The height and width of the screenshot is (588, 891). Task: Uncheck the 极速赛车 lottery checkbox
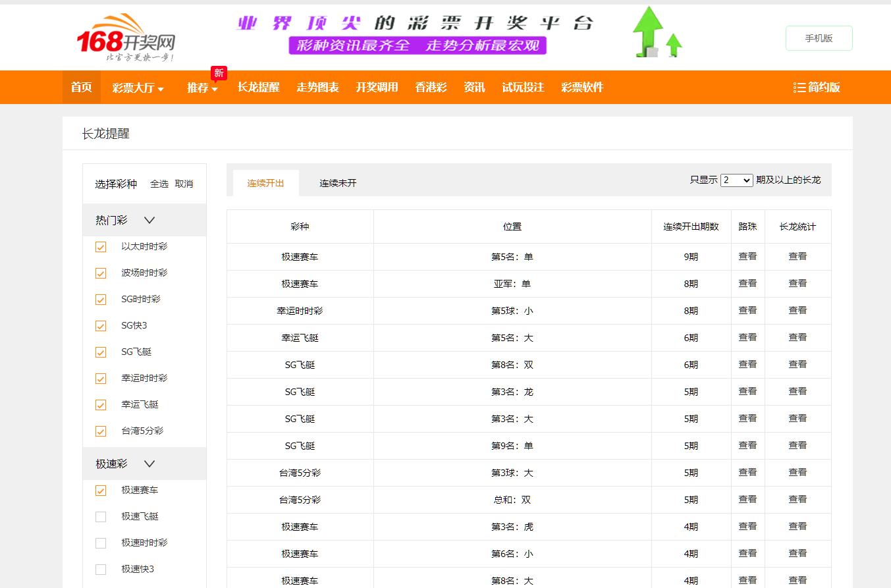pos(100,491)
